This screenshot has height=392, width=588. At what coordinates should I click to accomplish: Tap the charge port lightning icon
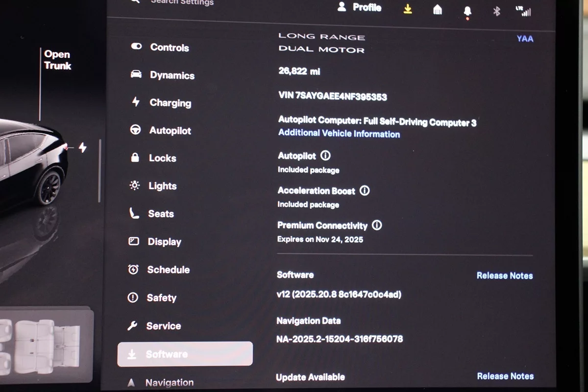tap(82, 147)
